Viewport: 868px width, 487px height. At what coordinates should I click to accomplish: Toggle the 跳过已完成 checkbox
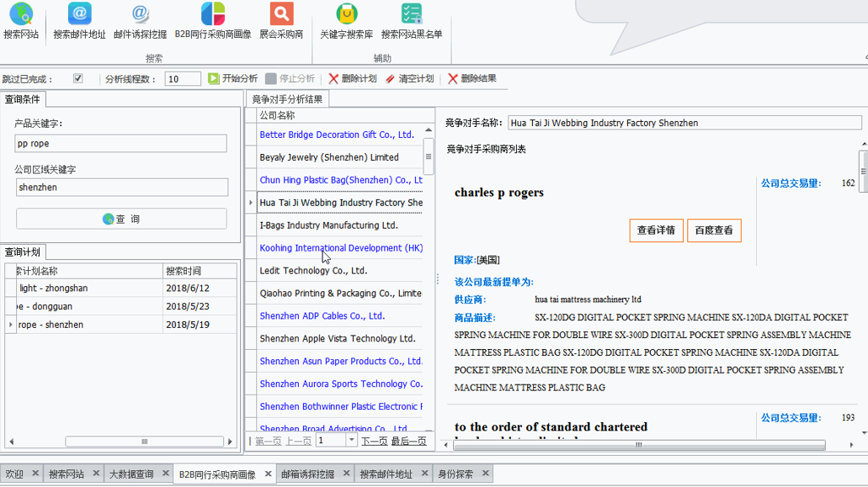[x=78, y=79]
